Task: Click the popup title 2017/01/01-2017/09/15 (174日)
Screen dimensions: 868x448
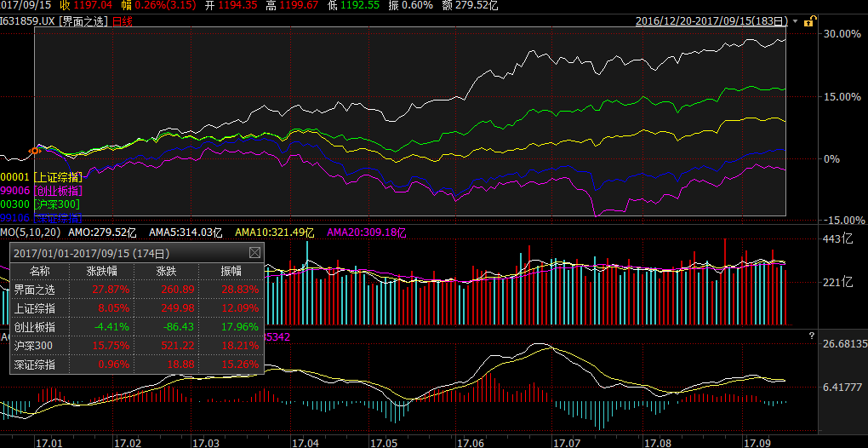Action: tap(92, 253)
